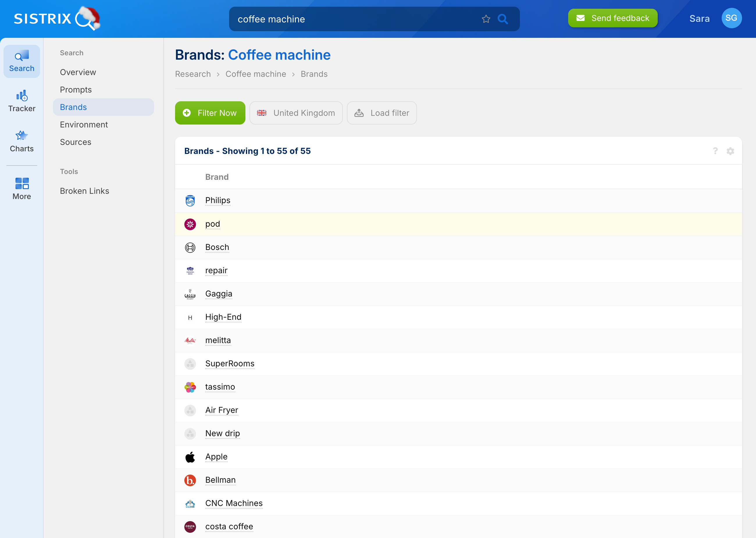Click the SG avatar in the top right

point(732,18)
